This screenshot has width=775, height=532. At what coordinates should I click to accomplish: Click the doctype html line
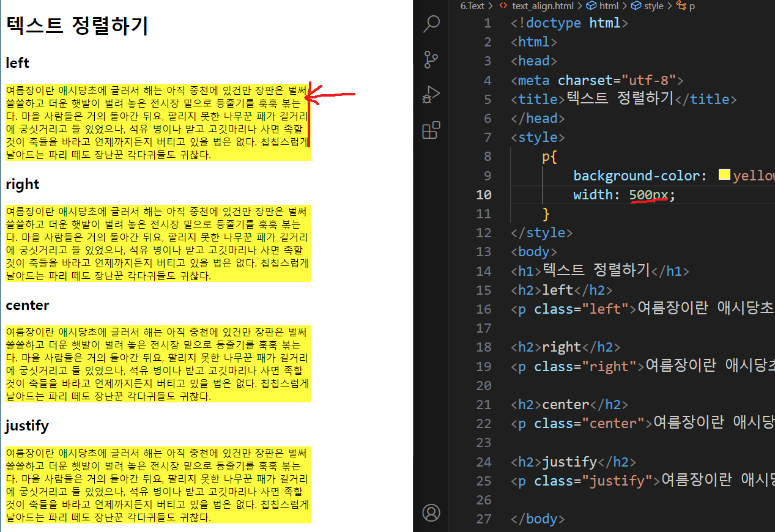pos(569,23)
